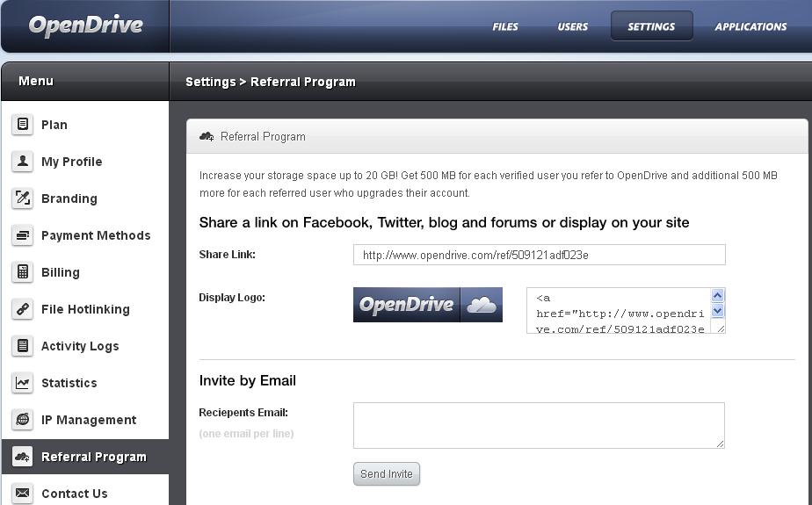The height and width of the screenshot is (505, 812).
Task: Click the OpenDrive logo in top header
Action: tap(85, 25)
